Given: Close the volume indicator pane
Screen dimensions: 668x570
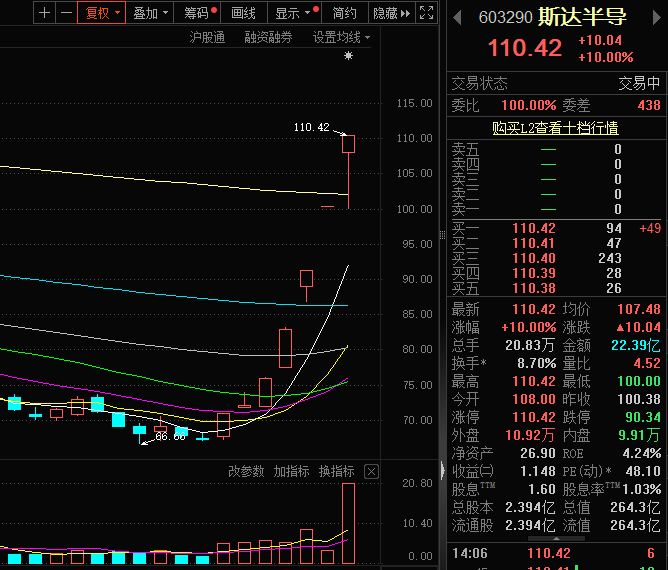Looking at the screenshot, I should 371,472.
